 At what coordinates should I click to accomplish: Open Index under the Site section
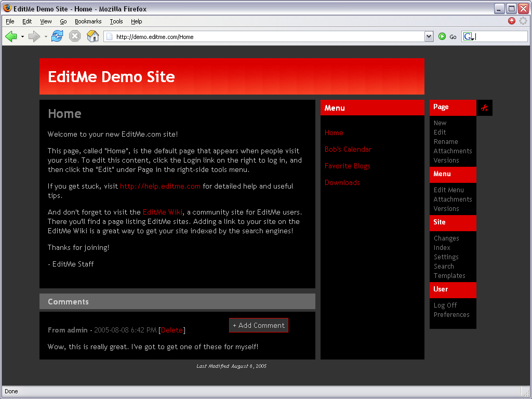[442, 248]
